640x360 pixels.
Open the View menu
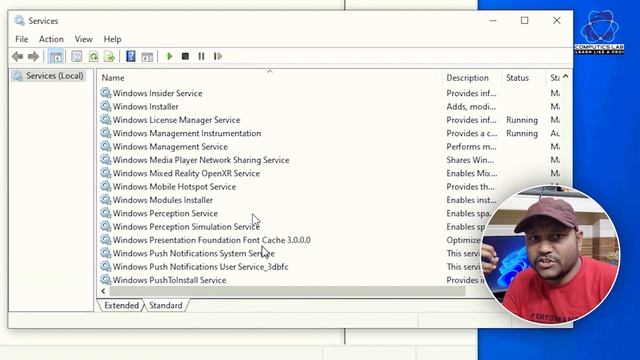[x=83, y=39]
